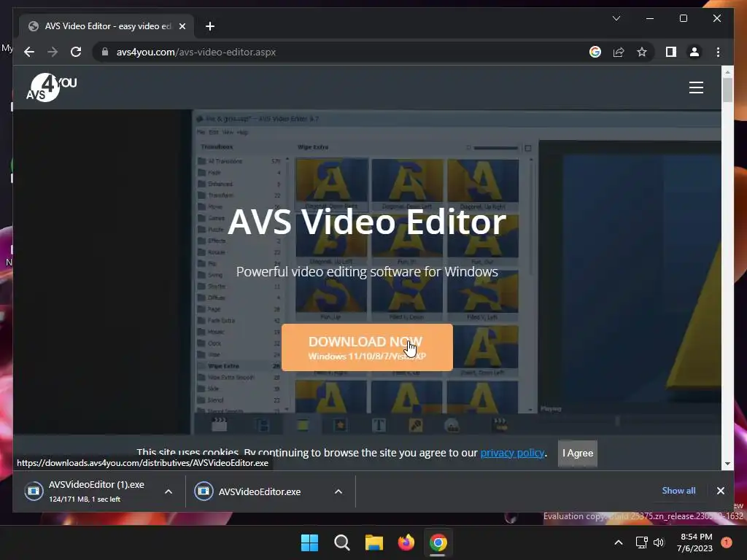Open the Chrome profile menu
747x560 pixels.
[x=694, y=52]
